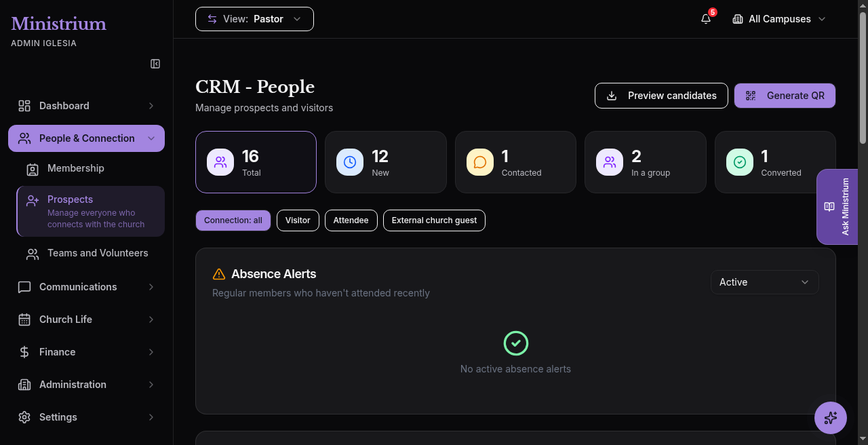This screenshot has width=868, height=445.
Task: Click the Absence Alerts warning triangle icon
Action: [x=219, y=274]
